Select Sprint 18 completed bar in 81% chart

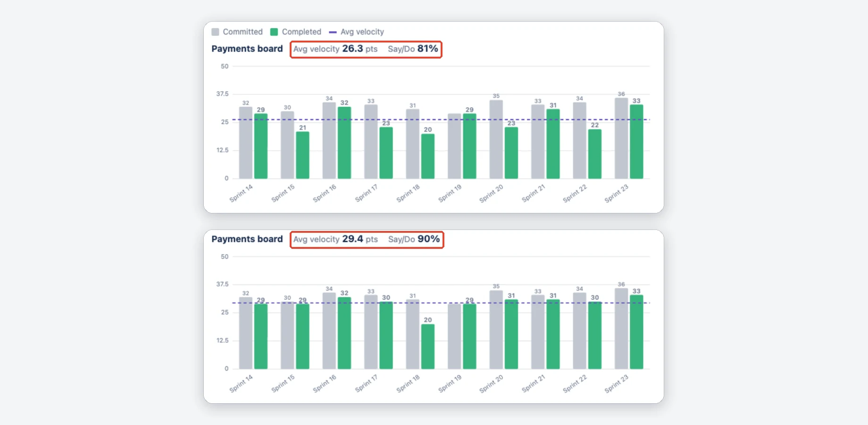pyautogui.click(x=428, y=156)
